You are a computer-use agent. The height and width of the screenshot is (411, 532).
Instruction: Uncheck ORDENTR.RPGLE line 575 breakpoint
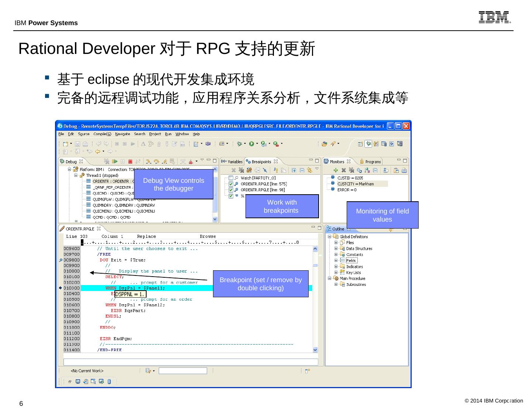point(231,184)
